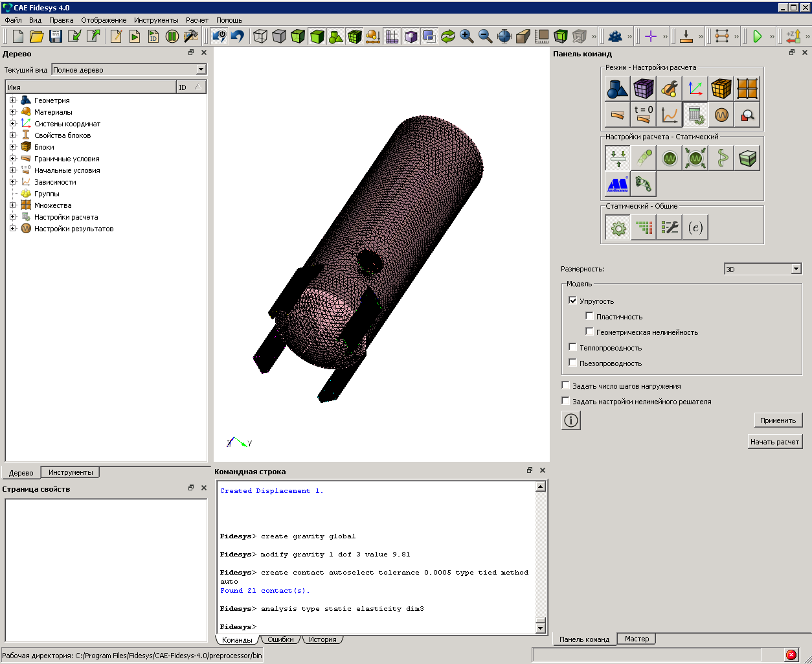Open the results magnifier mode icon
Viewport: 812px width, 664px height.
pos(747,115)
